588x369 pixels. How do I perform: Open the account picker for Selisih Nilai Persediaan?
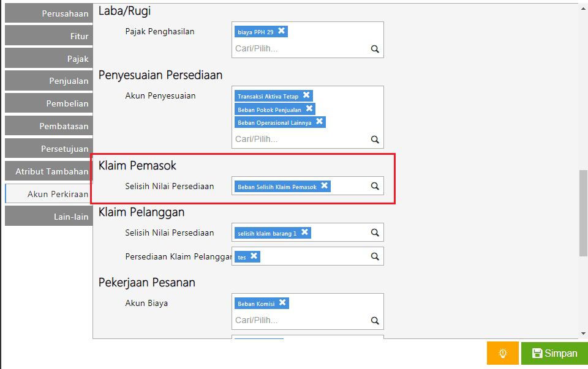click(x=374, y=186)
